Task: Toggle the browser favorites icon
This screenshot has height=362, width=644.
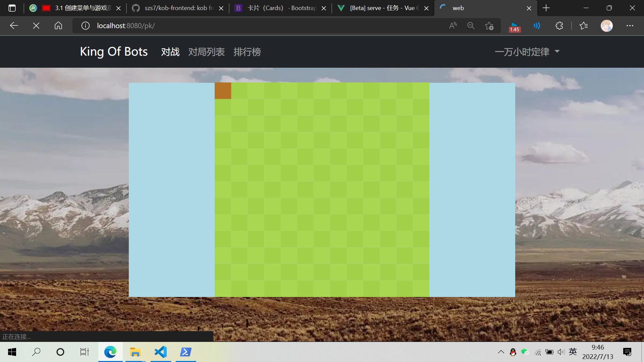Action: [x=584, y=25]
